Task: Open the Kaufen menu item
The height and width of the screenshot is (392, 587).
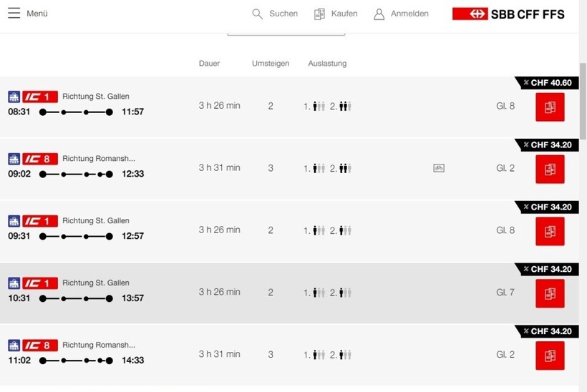Action: point(344,14)
